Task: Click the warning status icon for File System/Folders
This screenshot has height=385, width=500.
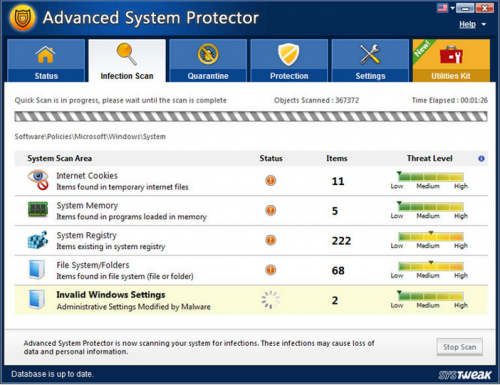Action: [x=271, y=270]
